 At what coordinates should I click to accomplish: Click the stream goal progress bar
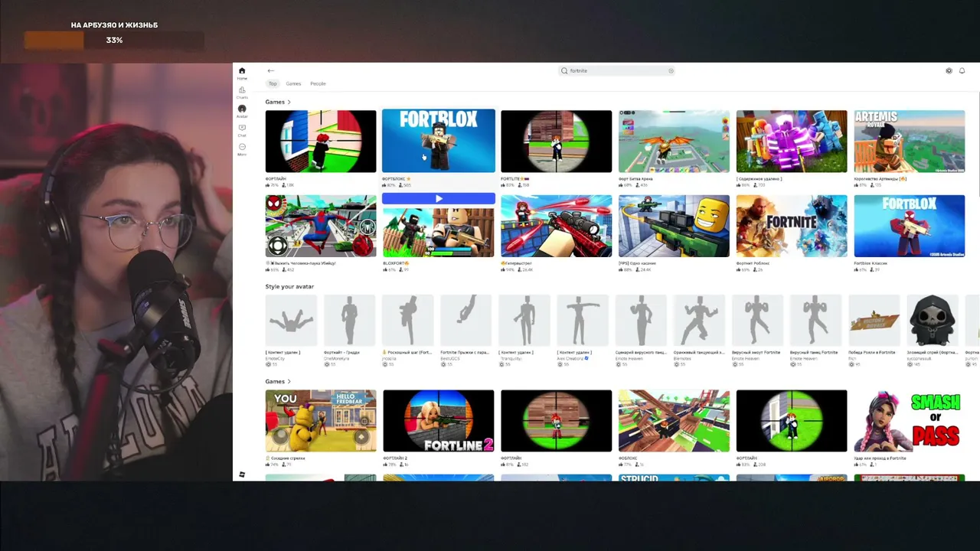pyautogui.click(x=114, y=40)
